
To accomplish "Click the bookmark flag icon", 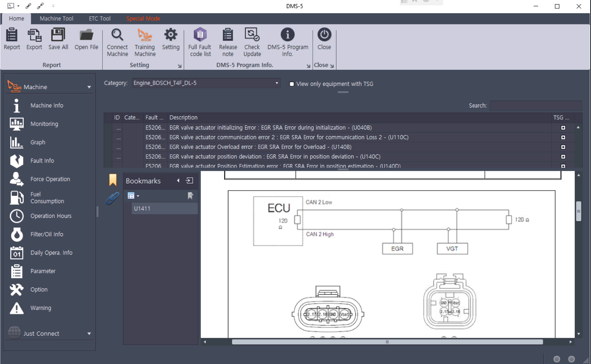I will click(x=190, y=196).
